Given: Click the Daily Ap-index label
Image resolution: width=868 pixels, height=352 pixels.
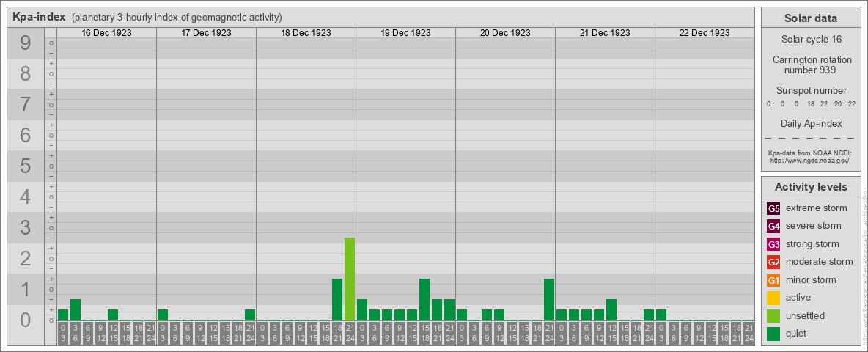Looking at the screenshot, I should point(811,123).
